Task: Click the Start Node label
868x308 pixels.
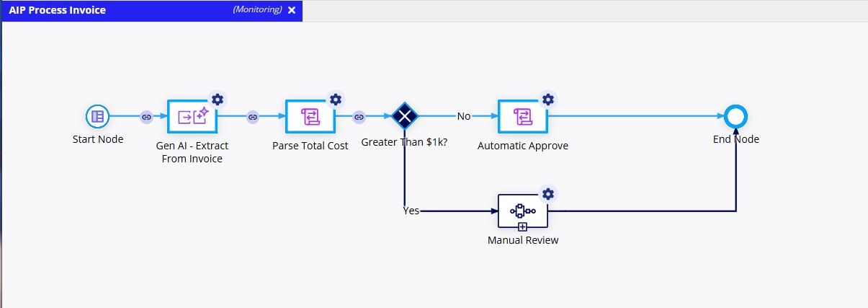Action: [x=98, y=139]
